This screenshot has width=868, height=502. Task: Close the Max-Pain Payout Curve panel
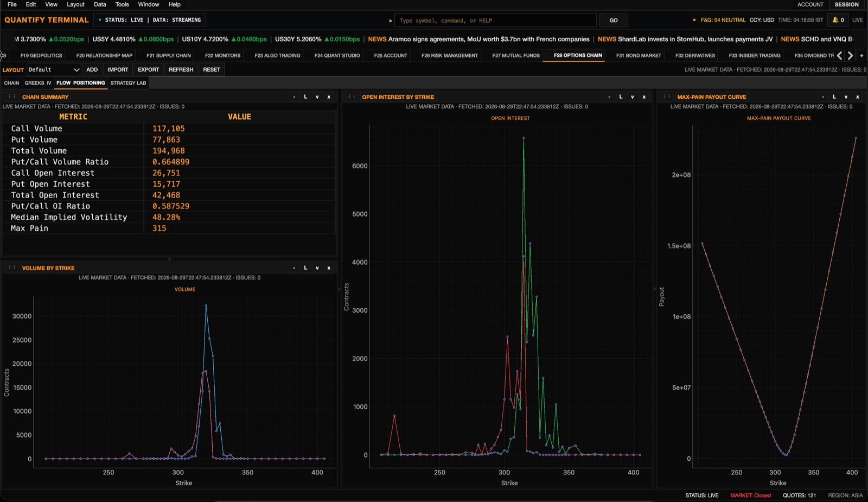[858, 97]
